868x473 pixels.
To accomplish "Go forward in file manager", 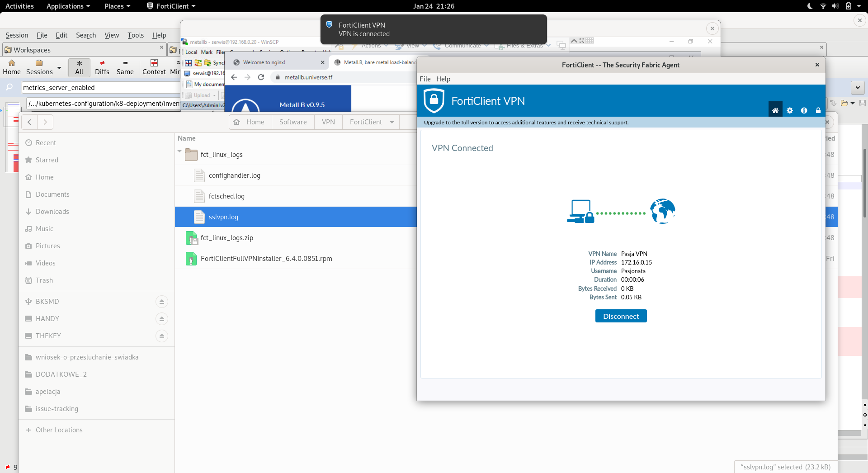I will click(45, 122).
